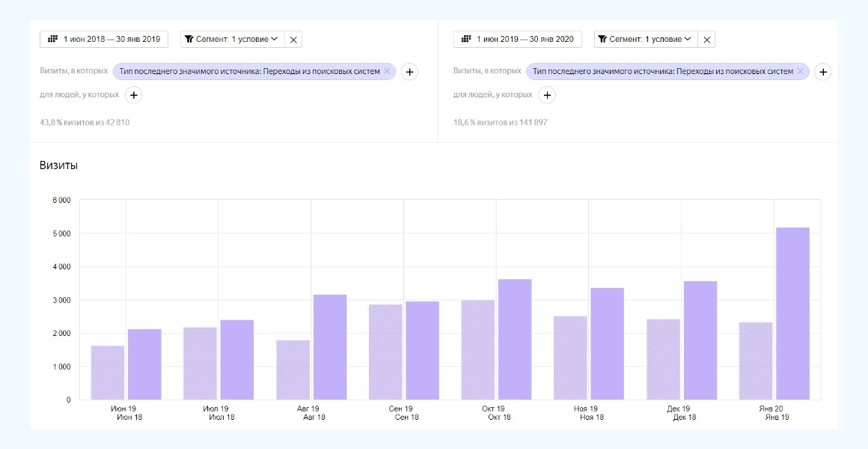868x449 pixels.
Task: Add a people condition via right 'для людей' plus
Action: tap(547, 95)
